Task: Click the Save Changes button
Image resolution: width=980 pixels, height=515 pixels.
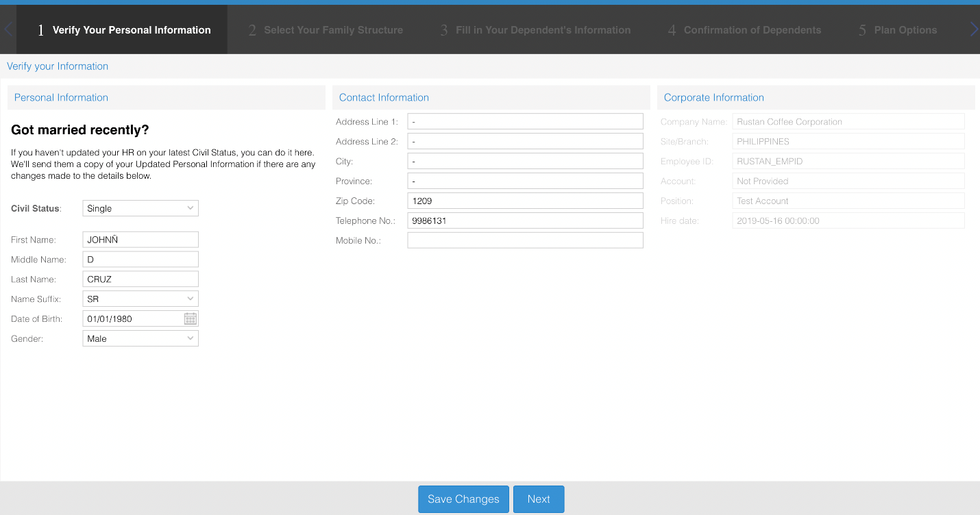Action: point(463,499)
